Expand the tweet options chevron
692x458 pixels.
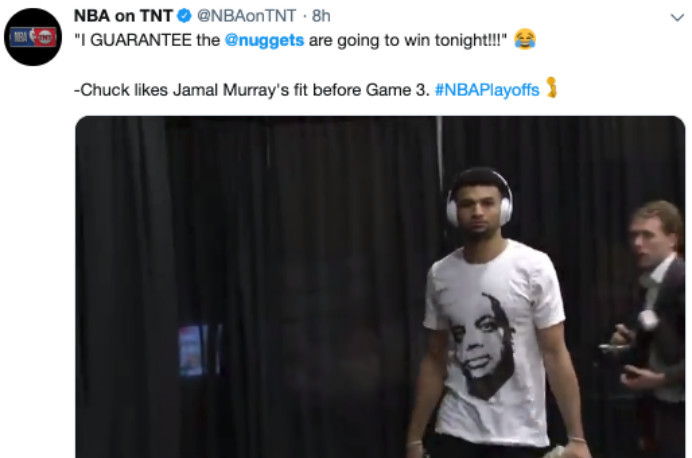tap(677, 18)
